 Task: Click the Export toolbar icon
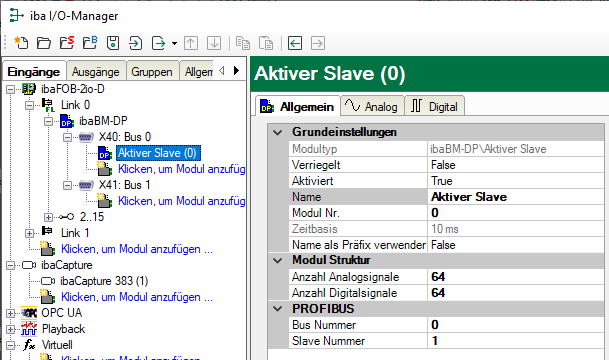(x=158, y=43)
